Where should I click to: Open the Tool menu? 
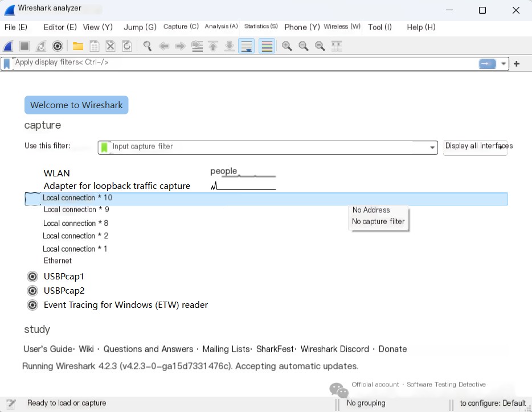tap(380, 27)
